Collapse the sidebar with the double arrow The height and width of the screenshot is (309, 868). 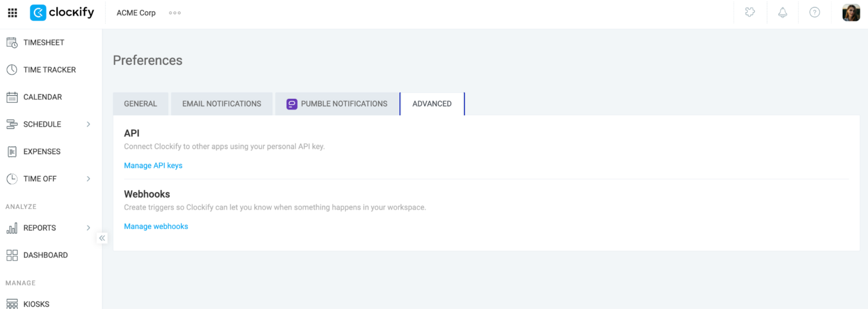[x=102, y=238]
